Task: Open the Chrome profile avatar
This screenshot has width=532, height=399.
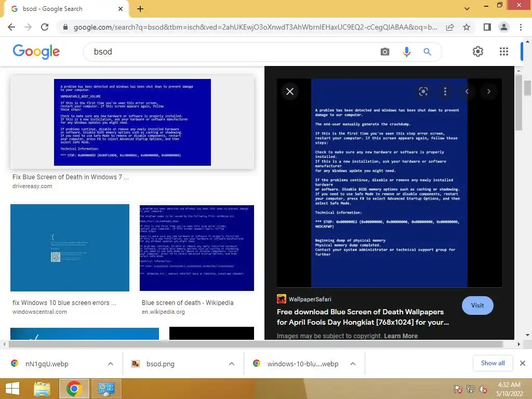Action: (504, 27)
